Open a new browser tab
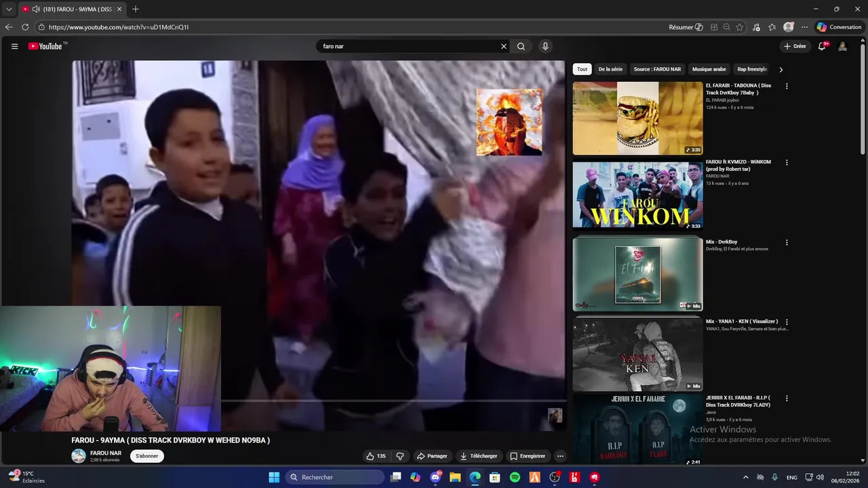The height and width of the screenshot is (488, 868). [x=136, y=9]
